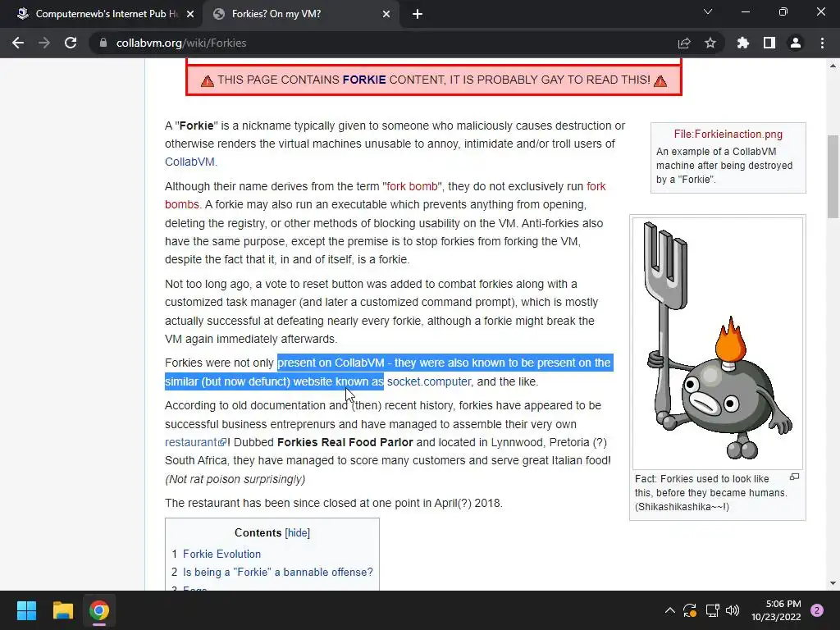Viewport: 840px width, 630px height.
Task: Close the Forkies tab
Action: 386,14
